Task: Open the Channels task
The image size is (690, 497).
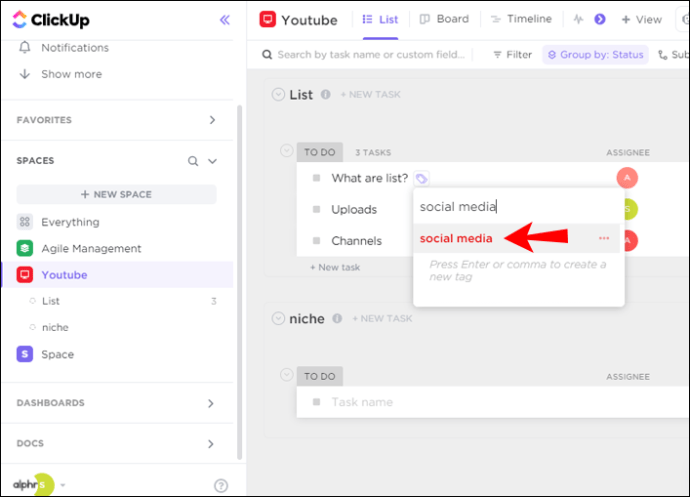Action: click(356, 241)
